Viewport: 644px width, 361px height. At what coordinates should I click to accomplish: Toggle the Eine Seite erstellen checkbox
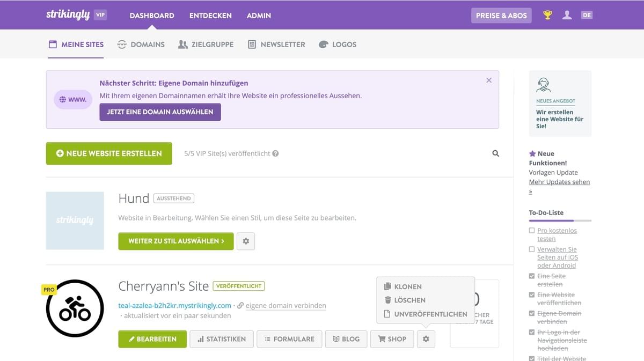(532, 276)
